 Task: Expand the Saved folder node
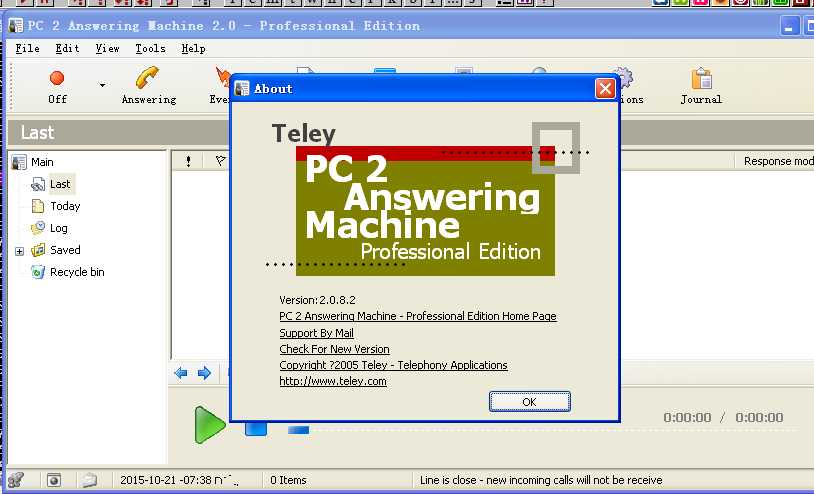20,251
